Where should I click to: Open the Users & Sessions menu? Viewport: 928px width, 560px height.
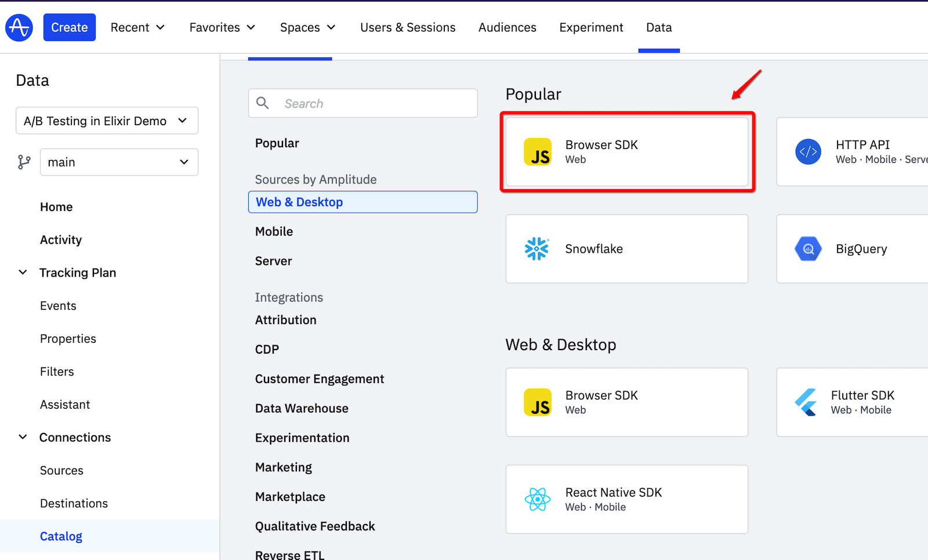click(x=408, y=27)
